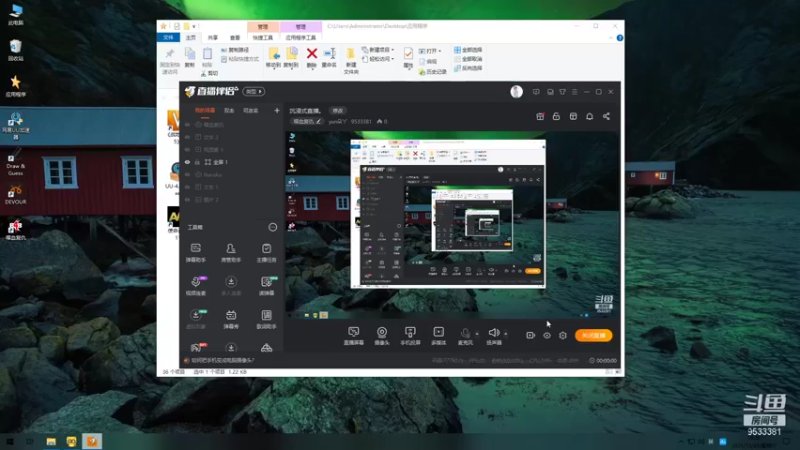Click the share icon above preview
The height and width of the screenshot is (450, 800).
606,116
